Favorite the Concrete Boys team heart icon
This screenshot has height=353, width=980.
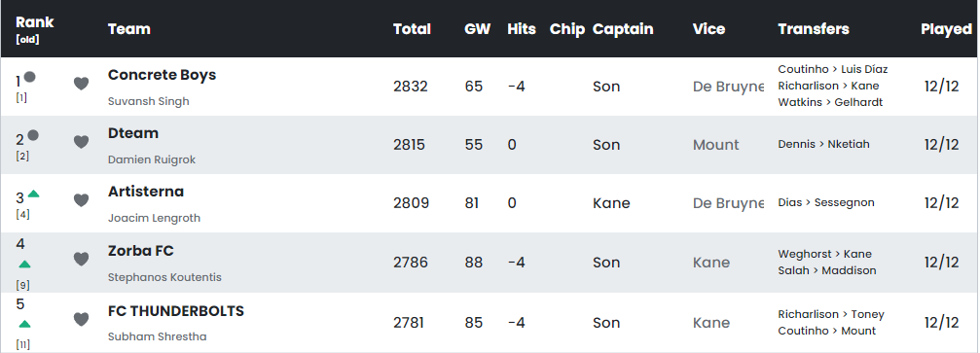click(x=81, y=84)
